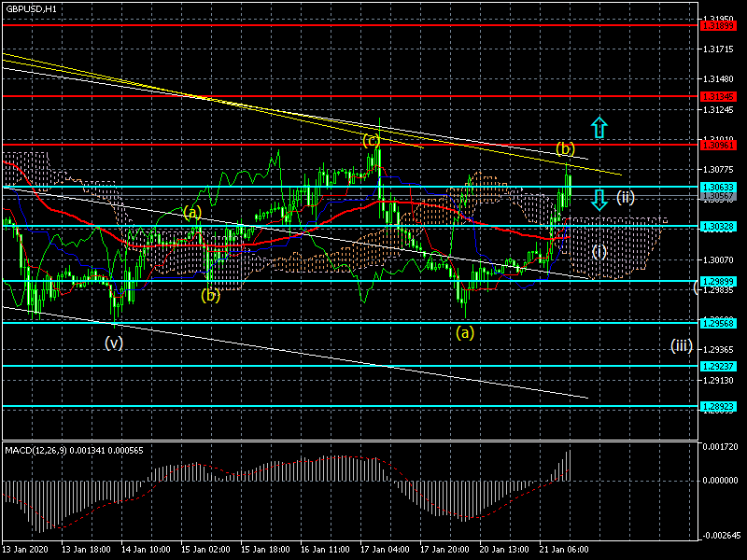Select the cyan 1.28923 price level label
The height and width of the screenshot is (560, 747).
pyautogui.click(x=719, y=407)
